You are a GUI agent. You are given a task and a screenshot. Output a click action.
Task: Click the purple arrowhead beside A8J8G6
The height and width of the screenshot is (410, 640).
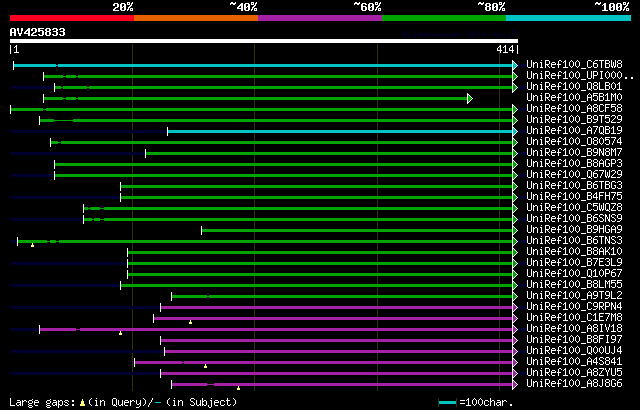pyautogui.click(x=515, y=385)
